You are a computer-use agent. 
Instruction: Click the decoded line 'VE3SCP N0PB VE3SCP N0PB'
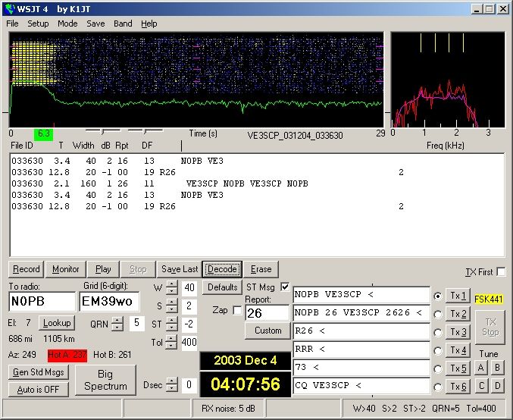247,183
